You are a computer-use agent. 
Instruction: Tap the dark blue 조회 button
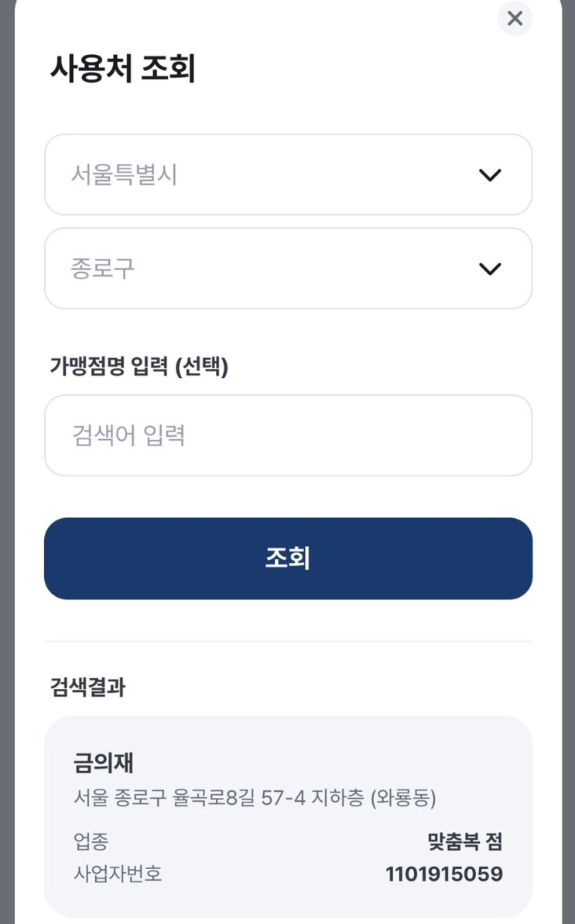pyautogui.click(x=289, y=558)
